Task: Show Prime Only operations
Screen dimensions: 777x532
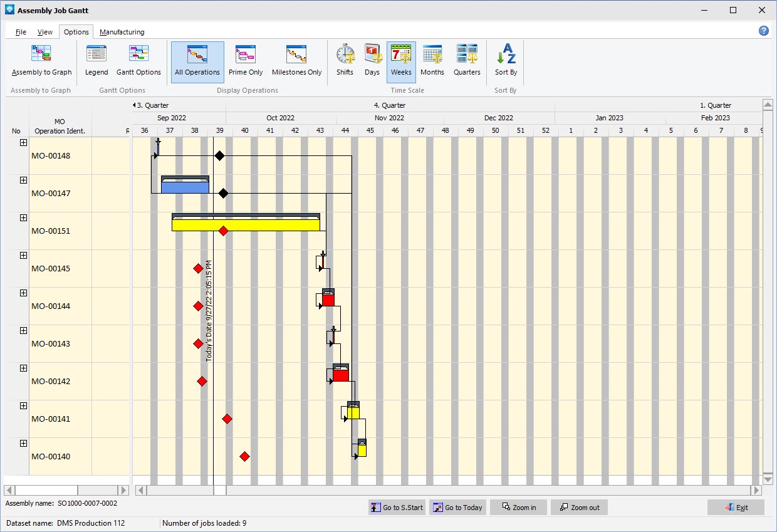Action: coord(246,61)
